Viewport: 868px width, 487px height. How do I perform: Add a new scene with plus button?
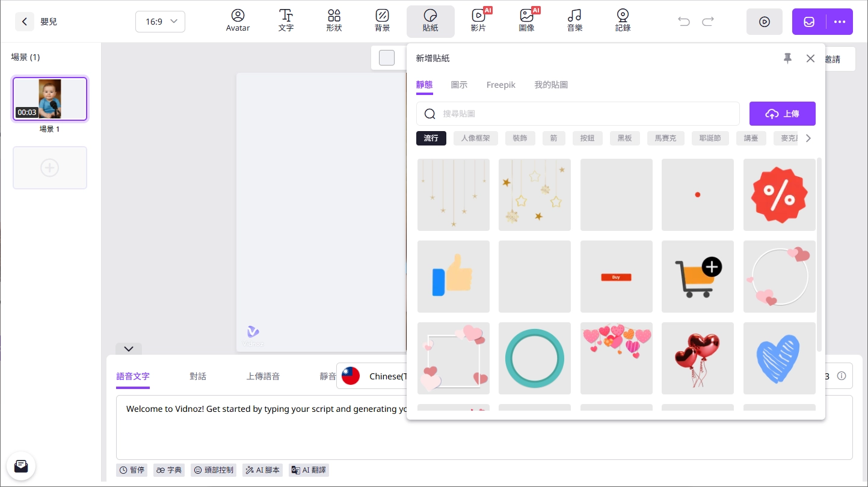click(50, 168)
